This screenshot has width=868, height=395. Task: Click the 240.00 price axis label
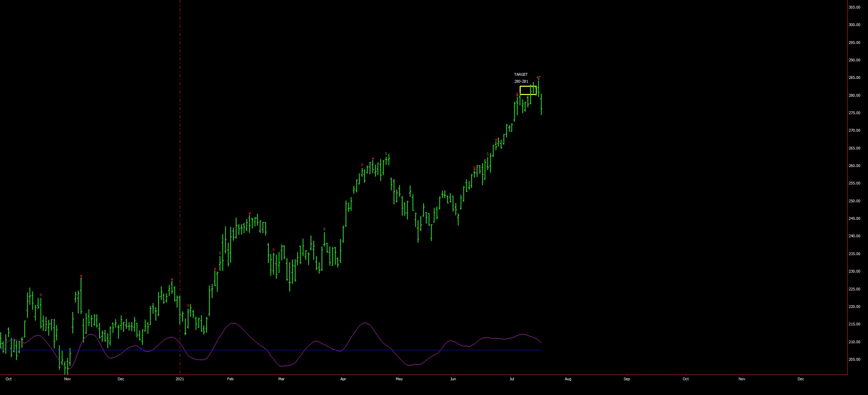coord(854,236)
